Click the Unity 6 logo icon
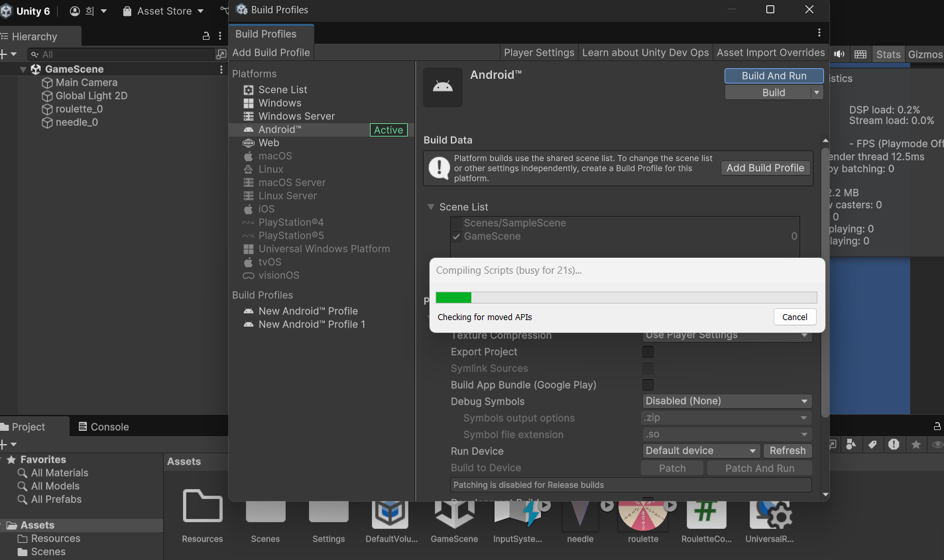Viewport: 944px width, 560px height. tap(6, 11)
